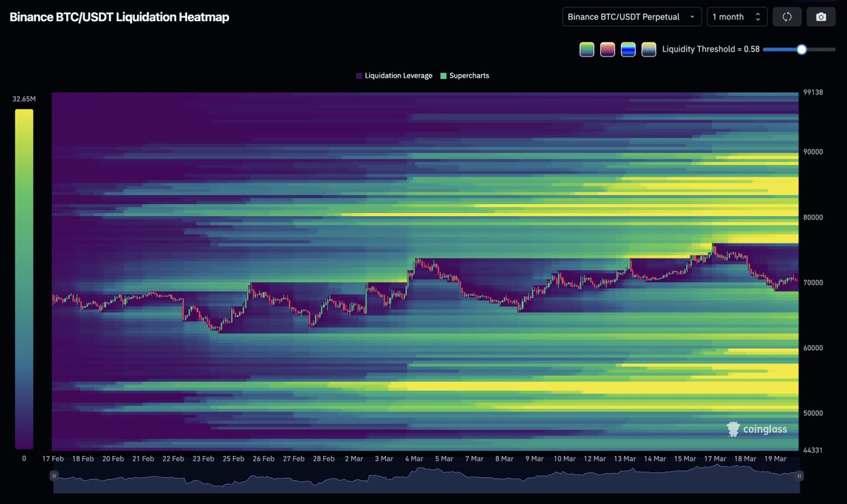Click the Liquidity Threshold slider handle

coord(801,49)
